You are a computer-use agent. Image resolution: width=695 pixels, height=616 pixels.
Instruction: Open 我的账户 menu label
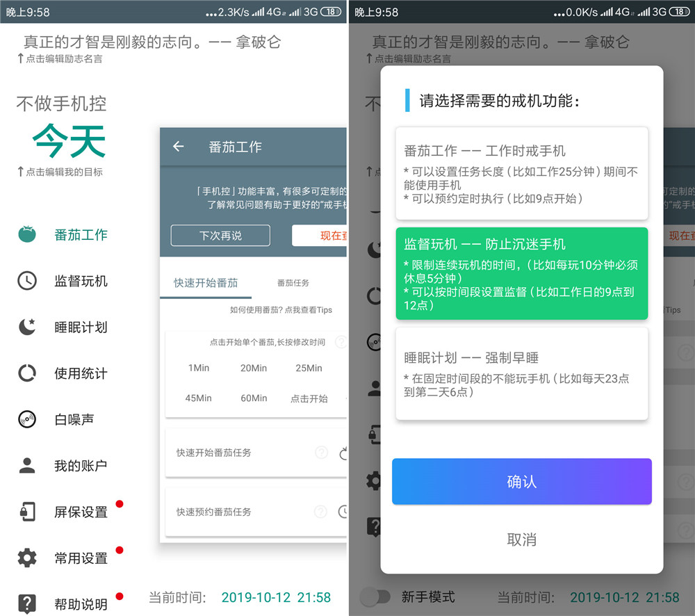[x=81, y=466]
